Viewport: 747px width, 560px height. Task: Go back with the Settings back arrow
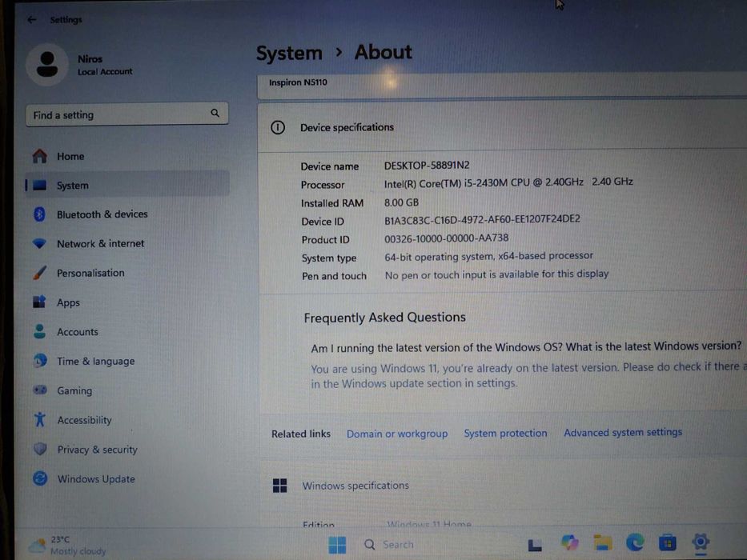(32, 19)
